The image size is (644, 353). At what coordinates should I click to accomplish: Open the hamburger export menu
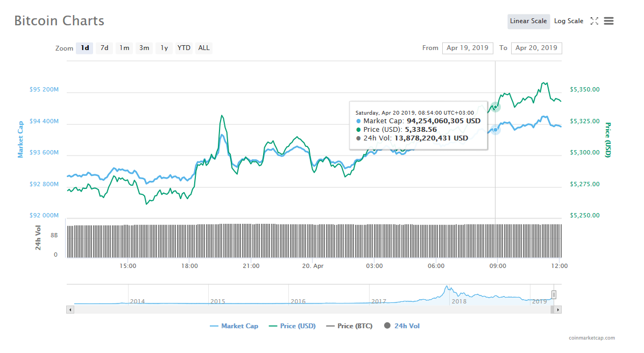pos(608,21)
